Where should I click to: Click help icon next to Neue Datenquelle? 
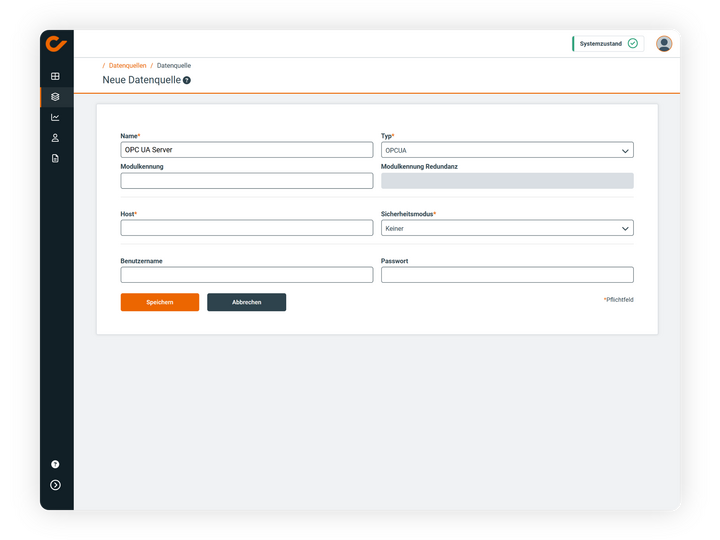tap(187, 80)
